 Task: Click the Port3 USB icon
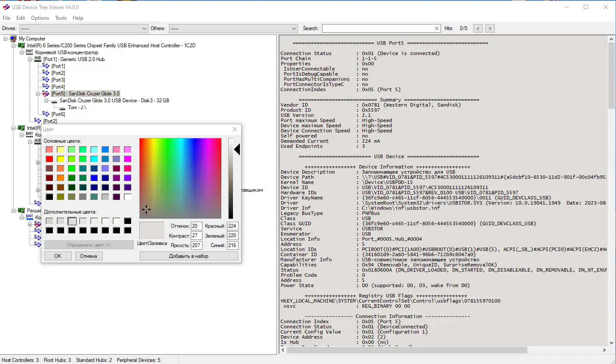click(x=46, y=80)
